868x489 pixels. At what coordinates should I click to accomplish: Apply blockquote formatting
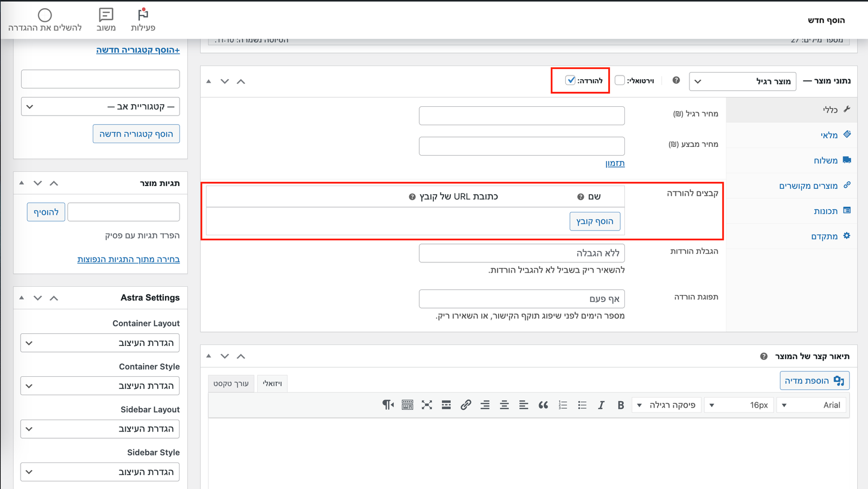point(543,405)
